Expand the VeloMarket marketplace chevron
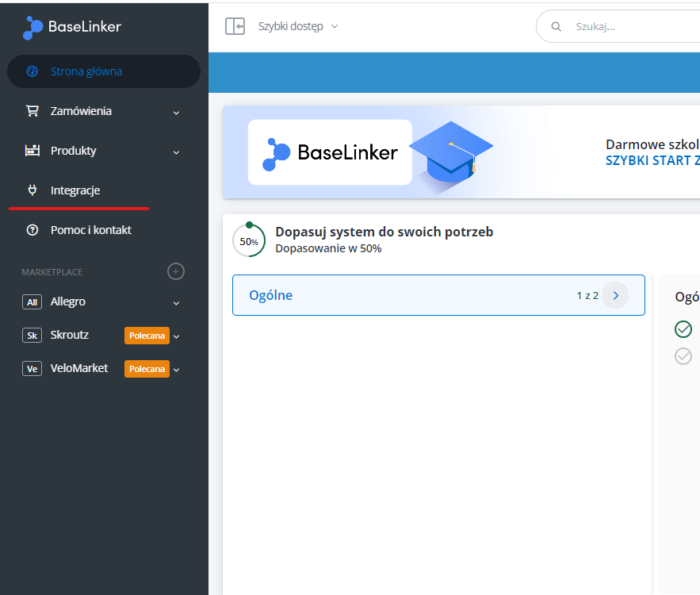The image size is (700, 595). pyautogui.click(x=176, y=370)
